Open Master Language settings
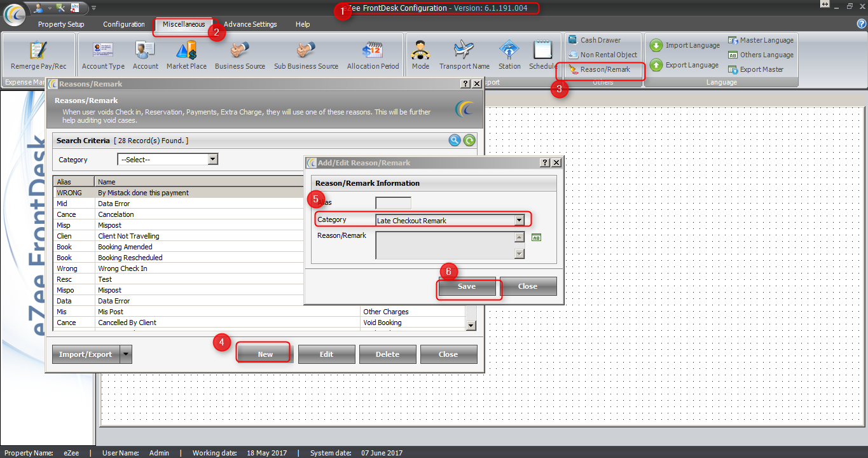The image size is (868, 458). point(761,40)
